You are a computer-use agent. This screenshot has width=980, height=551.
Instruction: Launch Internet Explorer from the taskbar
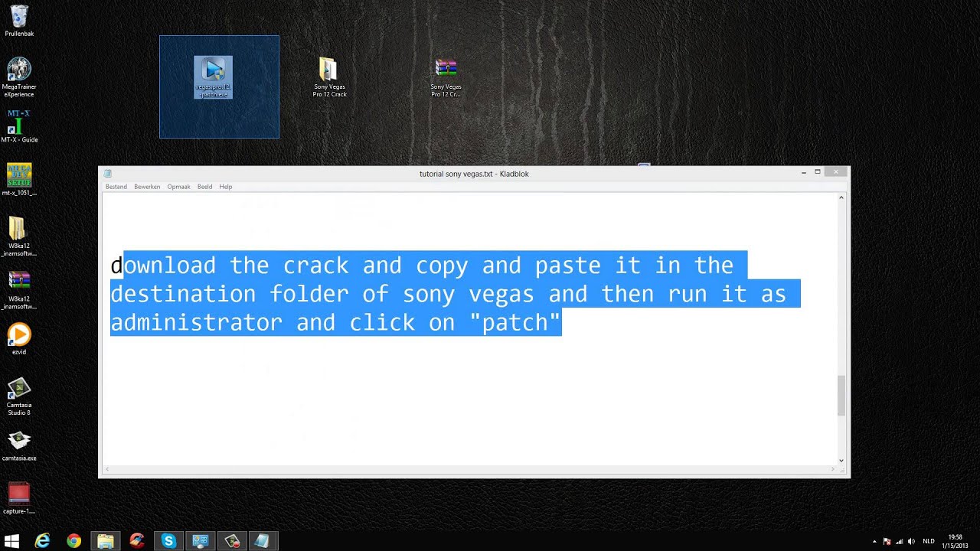pos(42,541)
